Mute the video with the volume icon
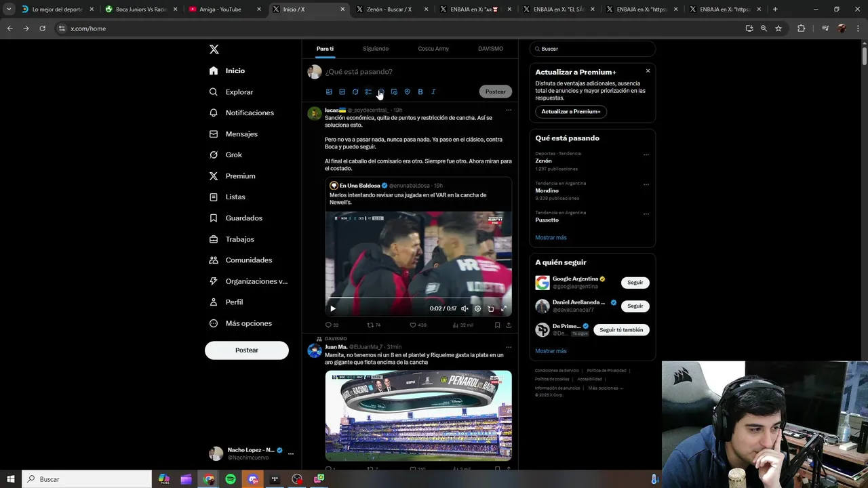 point(465,308)
